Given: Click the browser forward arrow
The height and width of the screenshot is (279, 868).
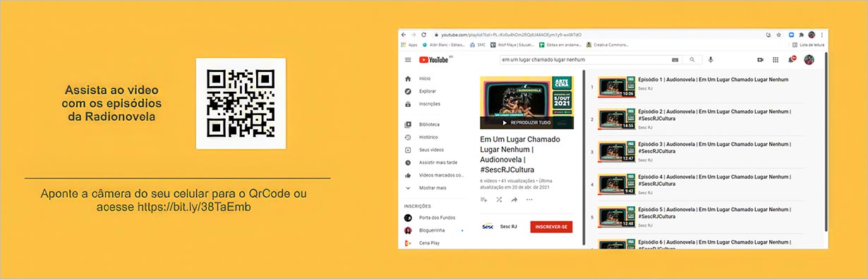Looking at the screenshot, I should (x=414, y=34).
